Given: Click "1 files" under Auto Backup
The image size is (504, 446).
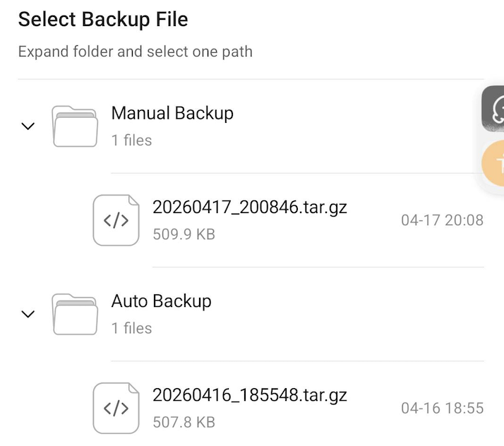Looking at the screenshot, I should point(131,328).
